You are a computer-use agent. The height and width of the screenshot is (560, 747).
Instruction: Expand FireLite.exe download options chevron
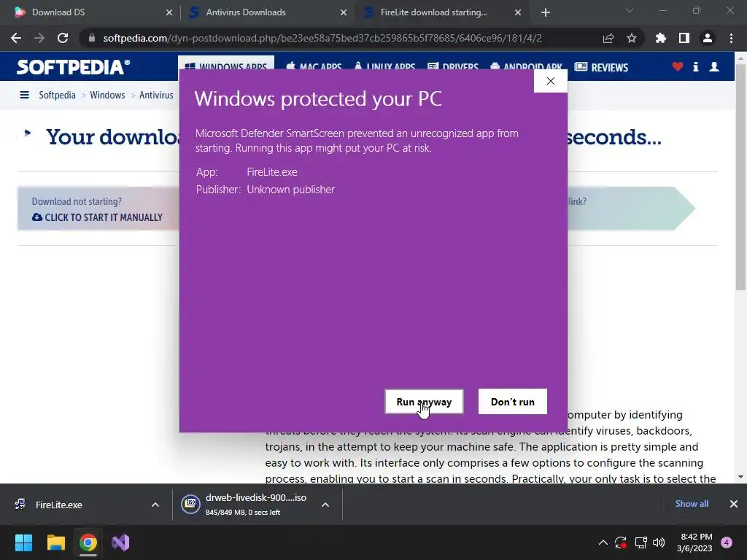tap(155, 505)
